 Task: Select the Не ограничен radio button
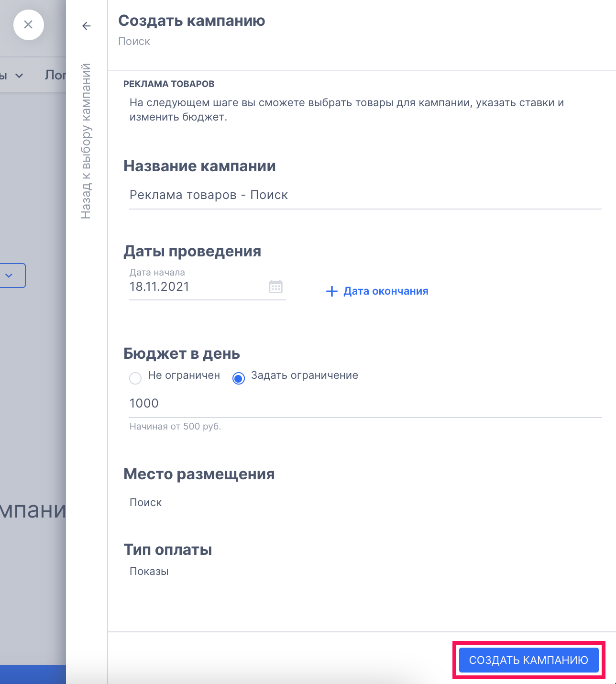pyautogui.click(x=135, y=378)
